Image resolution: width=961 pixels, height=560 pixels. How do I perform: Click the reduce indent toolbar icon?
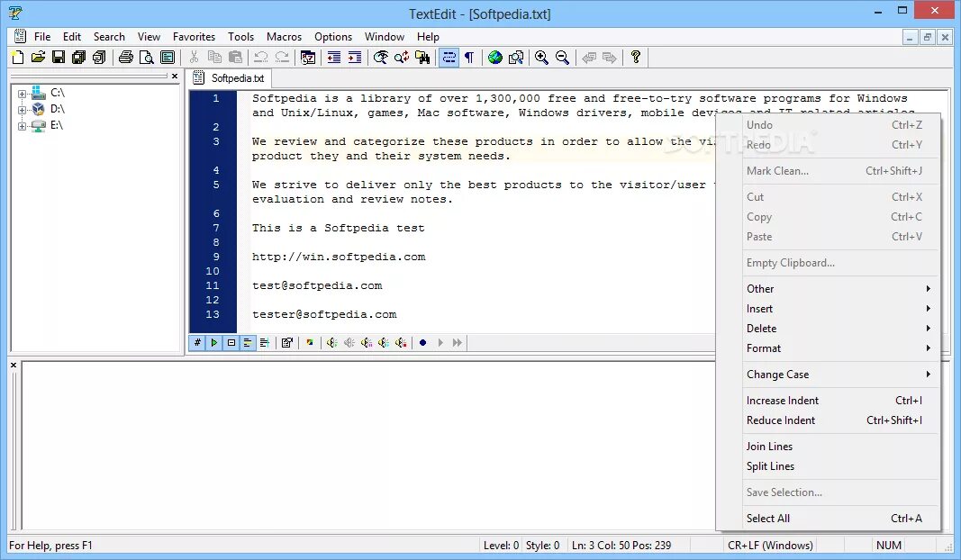334,58
